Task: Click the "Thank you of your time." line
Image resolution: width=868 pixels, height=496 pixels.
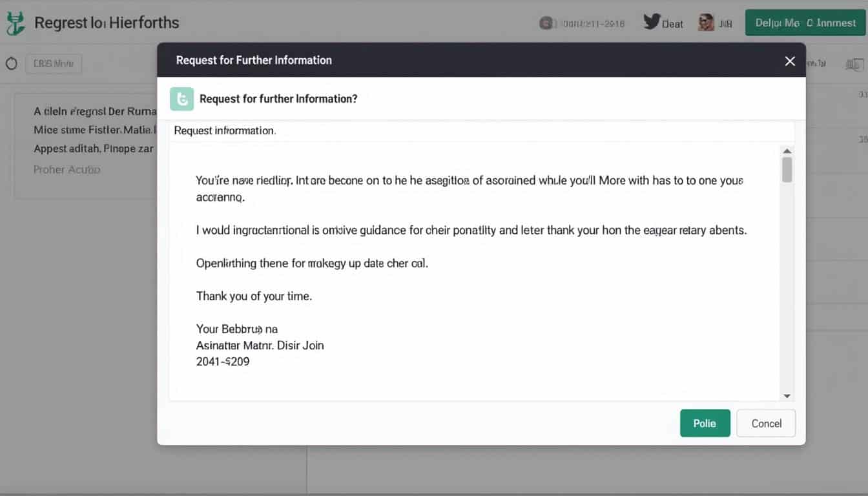Action: click(254, 296)
